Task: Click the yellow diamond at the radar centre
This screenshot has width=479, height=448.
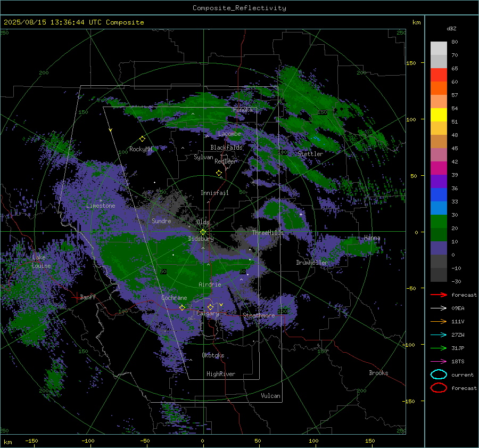Action: point(203,232)
